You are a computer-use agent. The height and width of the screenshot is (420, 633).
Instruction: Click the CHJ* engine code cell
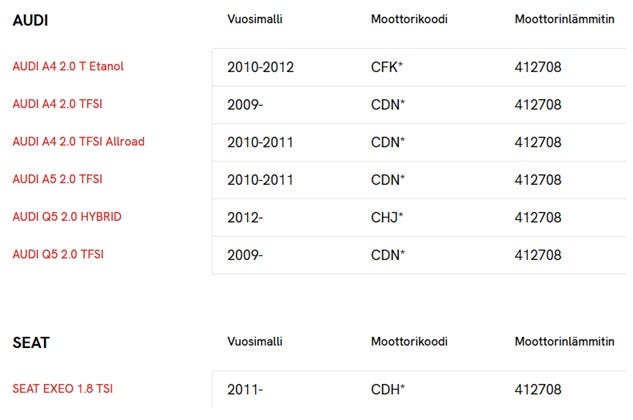tap(387, 217)
